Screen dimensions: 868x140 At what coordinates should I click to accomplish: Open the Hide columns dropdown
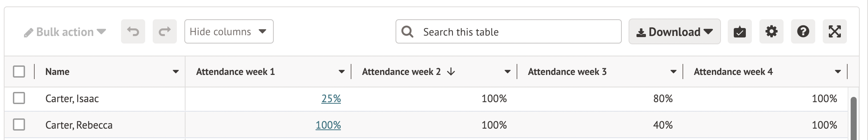click(x=229, y=31)
